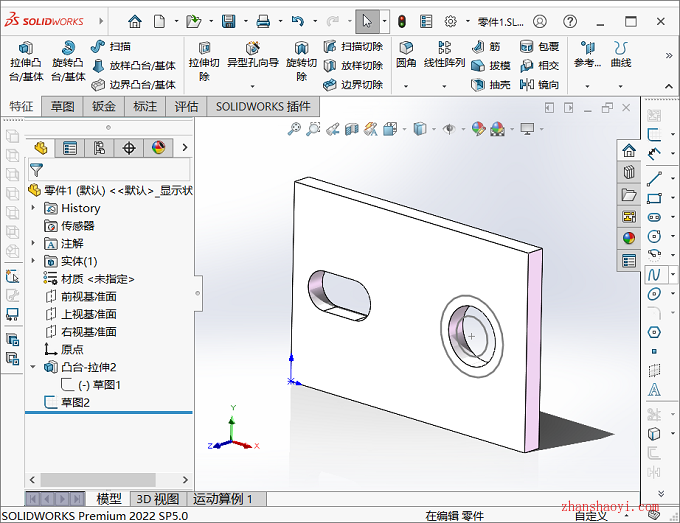The height and width of the screenshot is (523, 680).
Task: Select 上视基准面 in the feature tree
Action: tap(81, 314)
